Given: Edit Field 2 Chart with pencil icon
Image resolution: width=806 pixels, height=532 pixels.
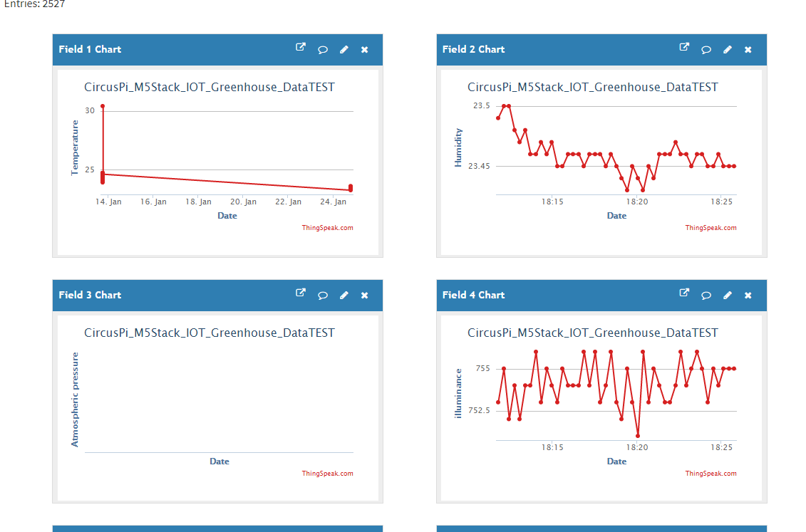Looking at the screenshot, I should 728,50.
